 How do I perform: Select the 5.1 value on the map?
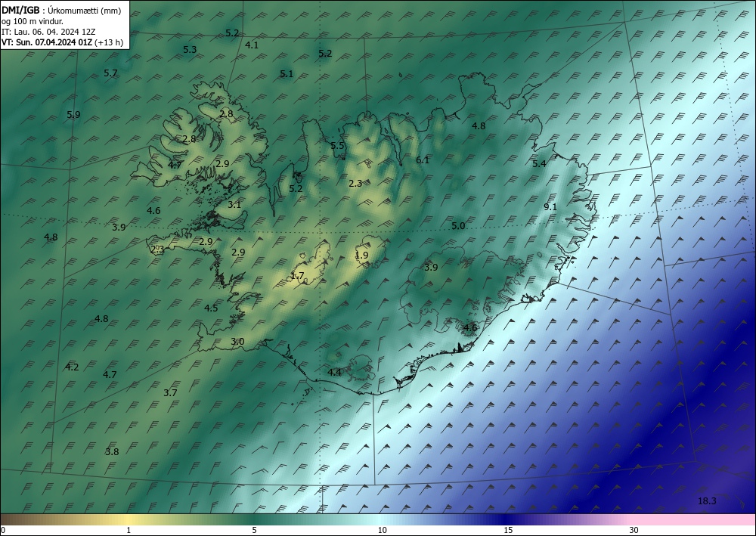click(x=287, y=74)
